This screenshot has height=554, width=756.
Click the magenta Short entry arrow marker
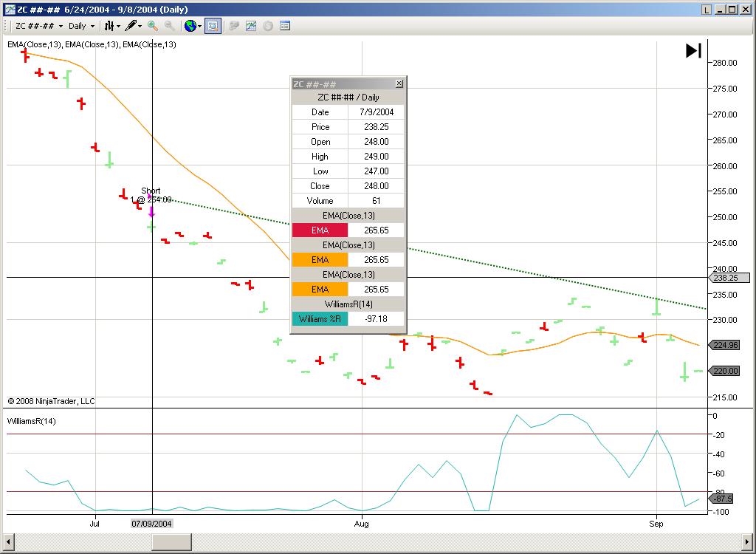pos(151,212)
